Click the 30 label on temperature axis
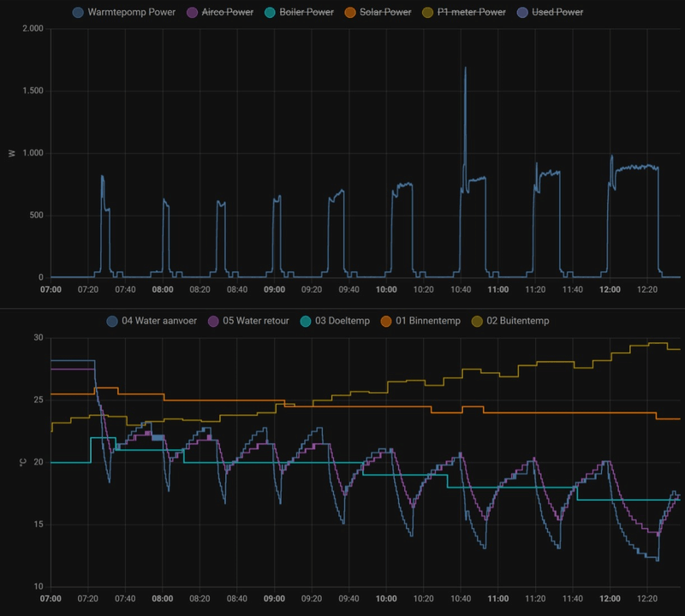Screen dimensions: 685x616 pos(39,337)
